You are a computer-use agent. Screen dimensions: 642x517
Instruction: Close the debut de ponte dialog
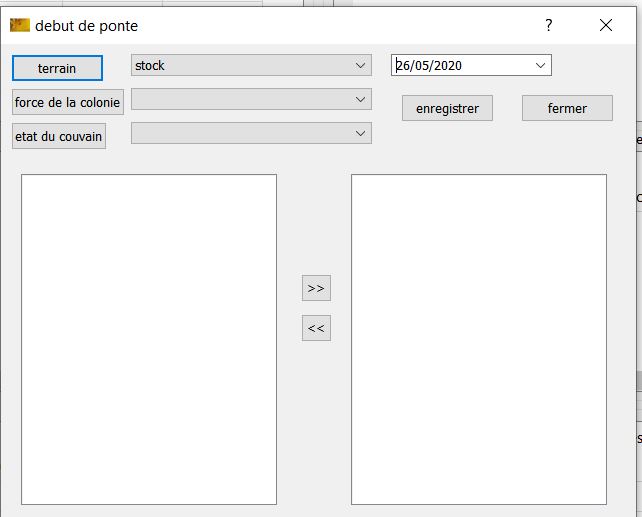click(605, 26)
